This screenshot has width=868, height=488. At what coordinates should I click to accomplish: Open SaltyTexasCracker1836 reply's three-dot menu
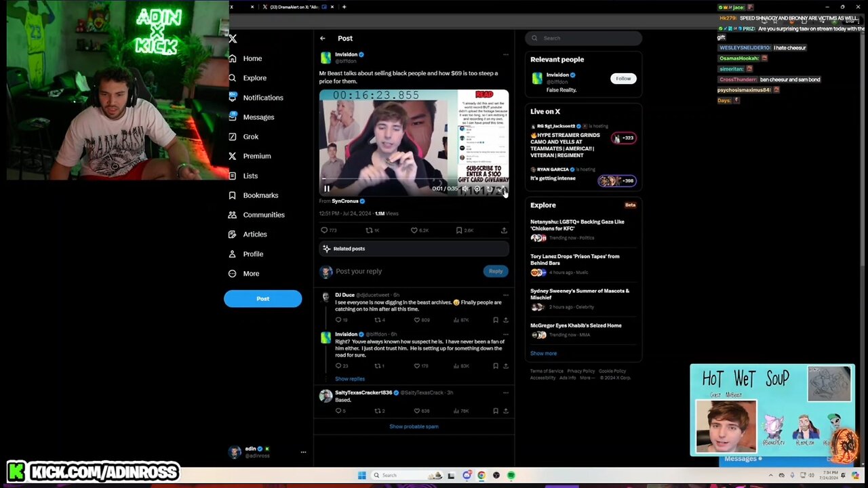coord(505,392)
